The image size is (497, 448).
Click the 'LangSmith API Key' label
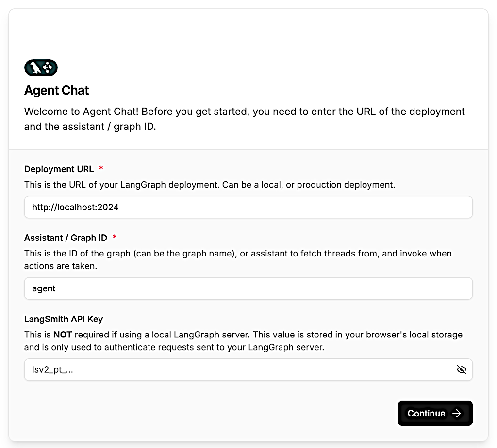point(64,319)
